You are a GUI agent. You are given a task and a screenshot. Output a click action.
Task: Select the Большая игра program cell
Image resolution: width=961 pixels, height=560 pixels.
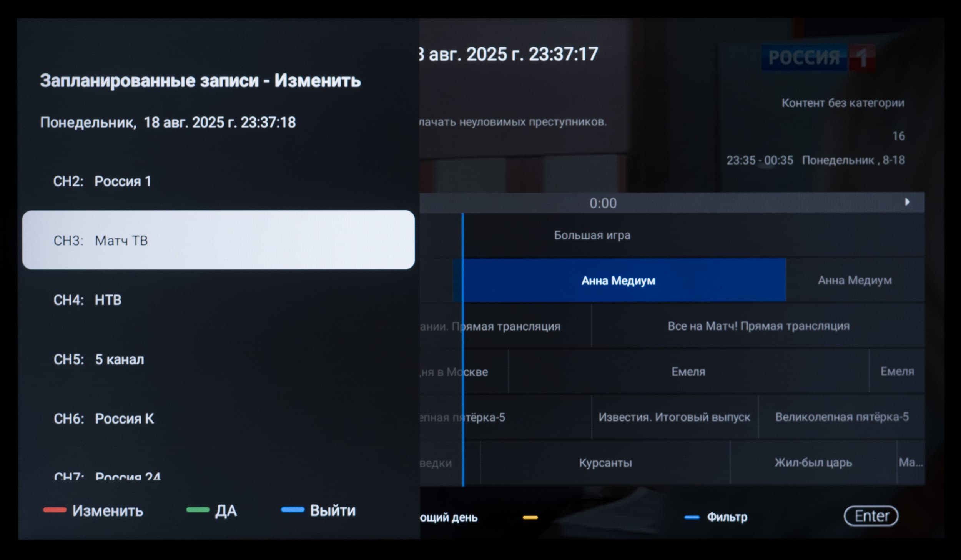click(592, 235)
